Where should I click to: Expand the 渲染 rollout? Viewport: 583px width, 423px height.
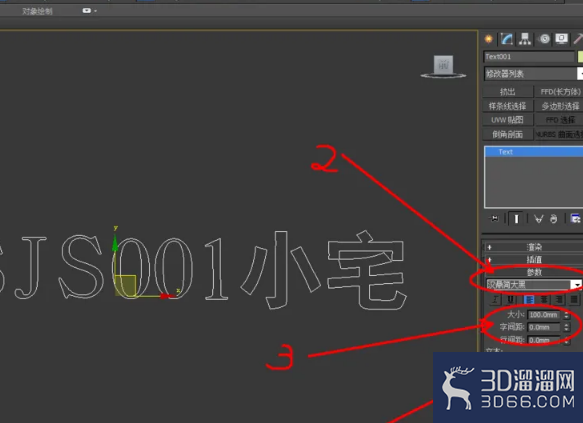pyautogui.click(x=533, y=247)
